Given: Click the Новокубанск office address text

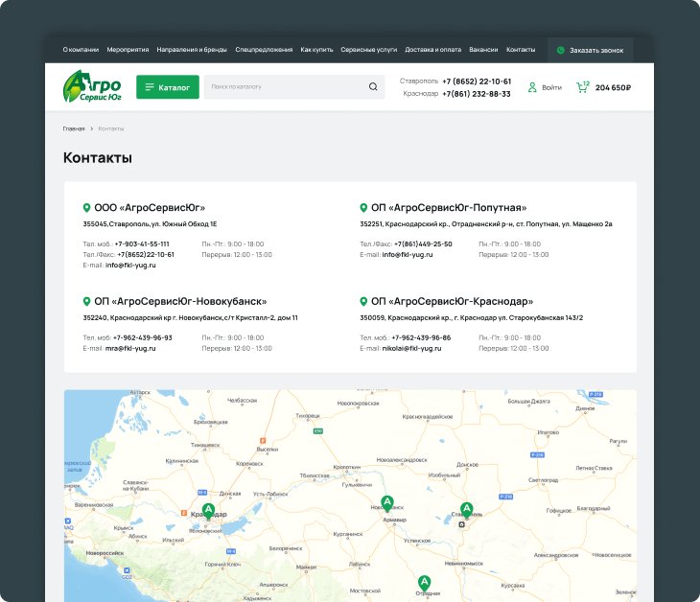Looking at the screenshot, I should pyautogui.click(x=190, y=317).
